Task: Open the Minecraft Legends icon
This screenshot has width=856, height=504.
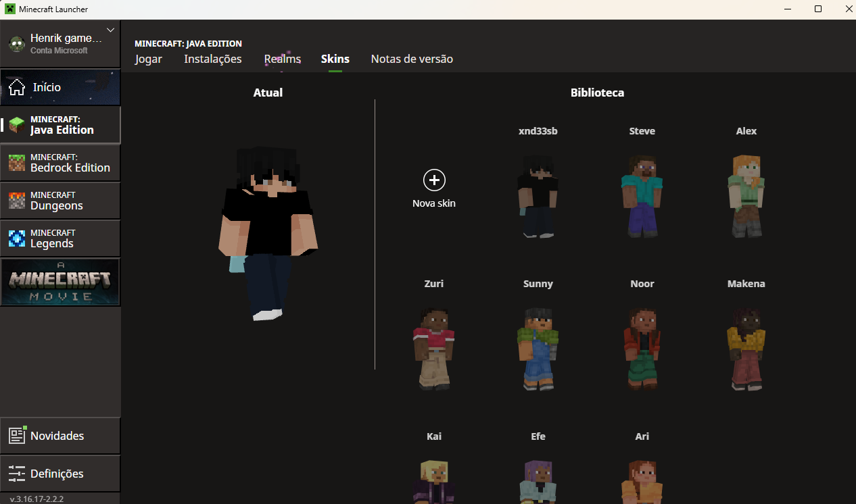Action: click(17, 238)
